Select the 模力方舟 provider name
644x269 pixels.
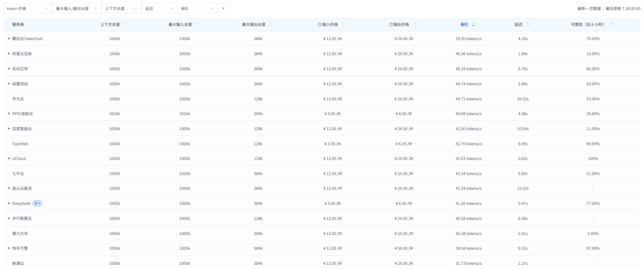tap(20, 233)
